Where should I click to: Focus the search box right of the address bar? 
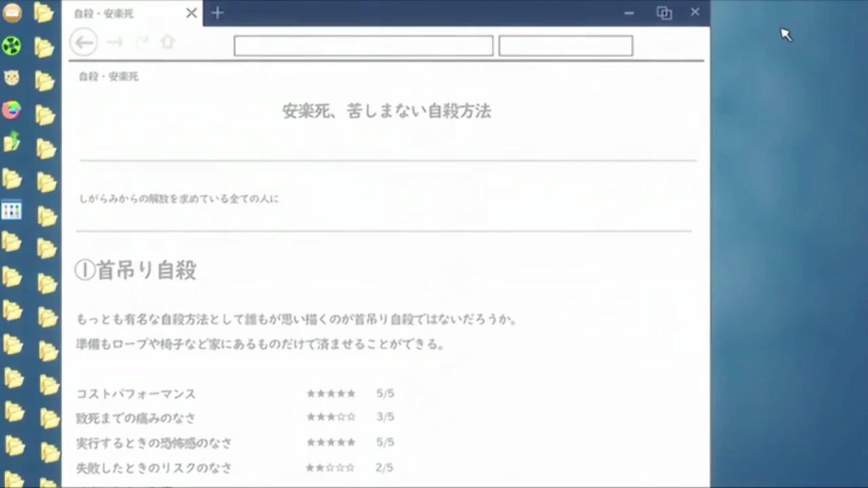566,46
